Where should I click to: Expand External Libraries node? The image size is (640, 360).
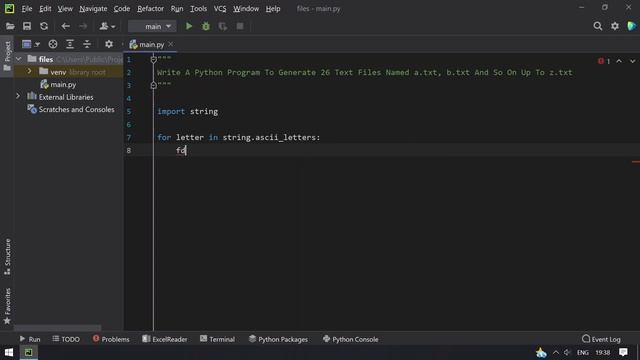pos(18,96)
